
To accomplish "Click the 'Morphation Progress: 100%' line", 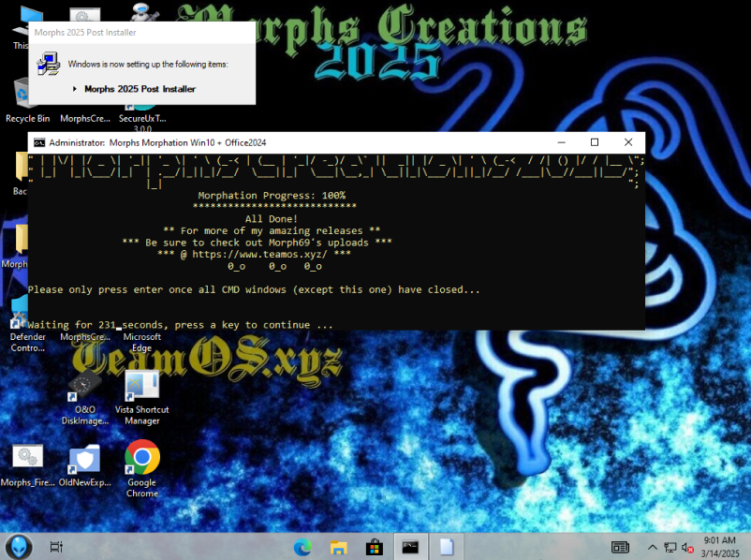I will click(272, 196).
